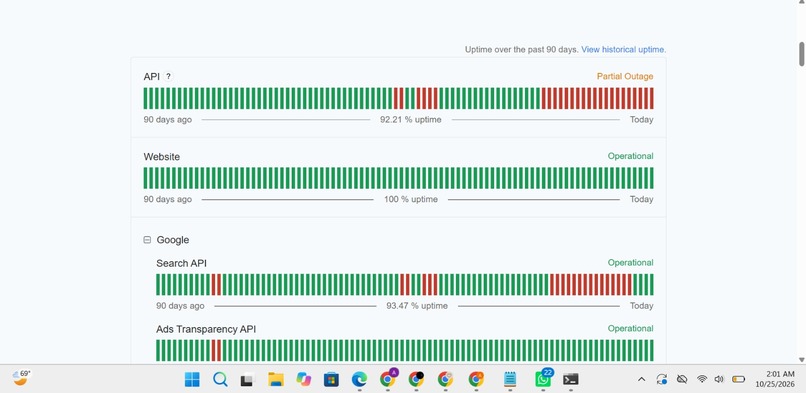This screenshot has height=393, width=806.
Task: Click 'Today' under Search API bars
Action: (x=642, y=306)
